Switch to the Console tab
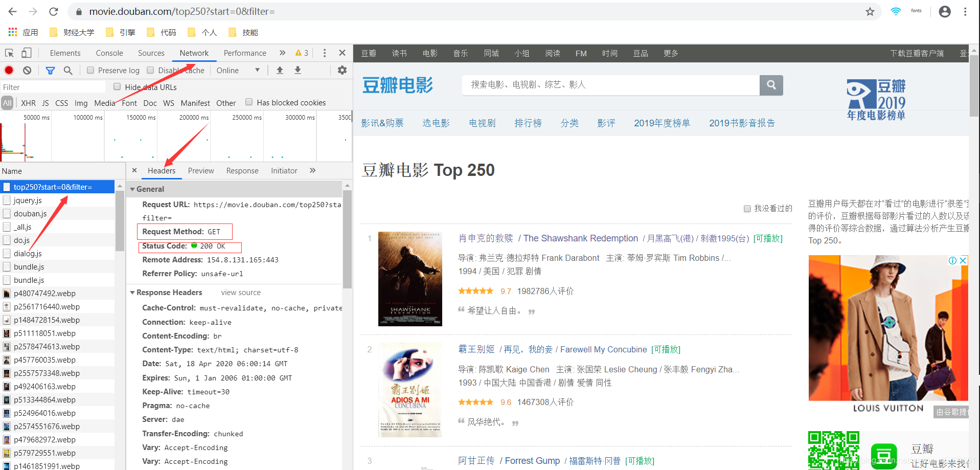 point(109,53)
